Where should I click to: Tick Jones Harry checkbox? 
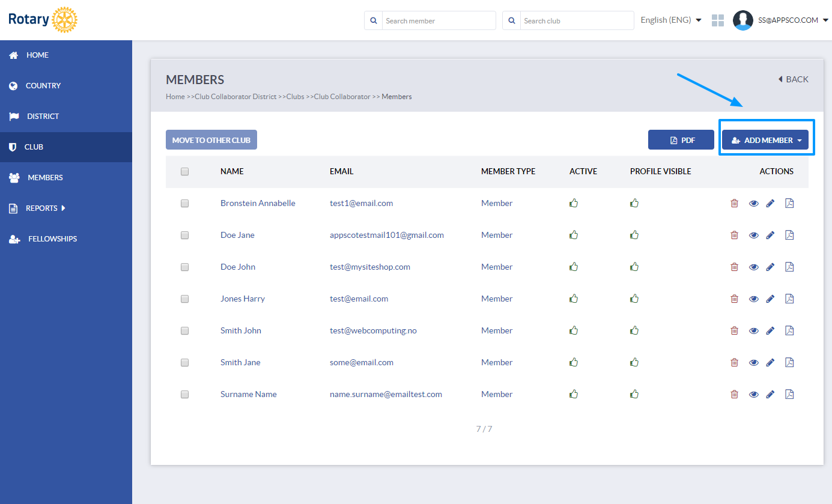[184, 299]
